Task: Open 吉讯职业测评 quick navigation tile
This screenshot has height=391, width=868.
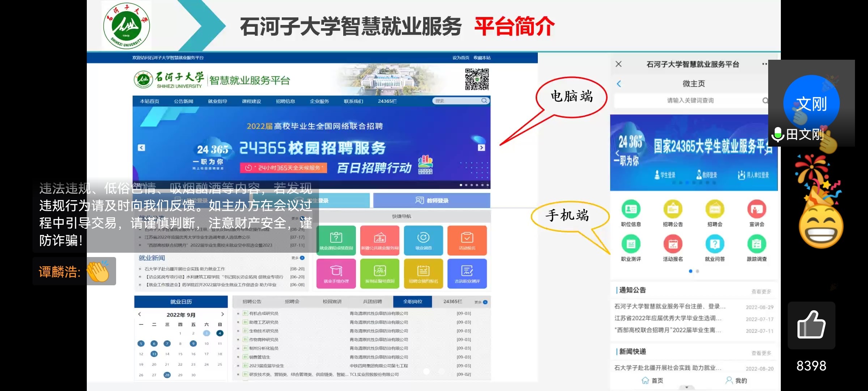Action: (x=467, y=274)
